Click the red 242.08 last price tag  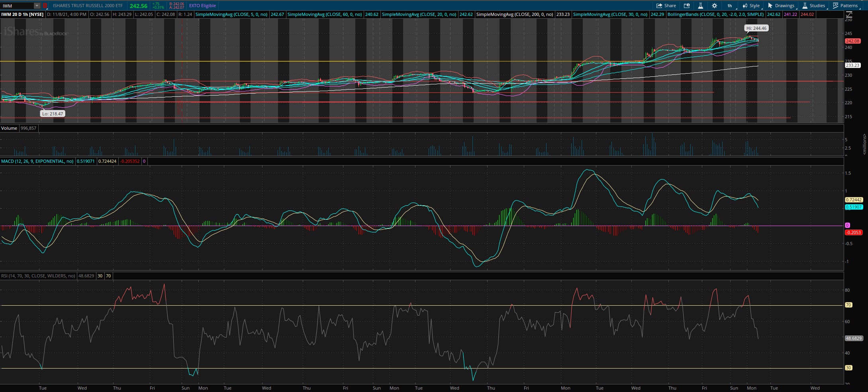click(x=852, y=41)
